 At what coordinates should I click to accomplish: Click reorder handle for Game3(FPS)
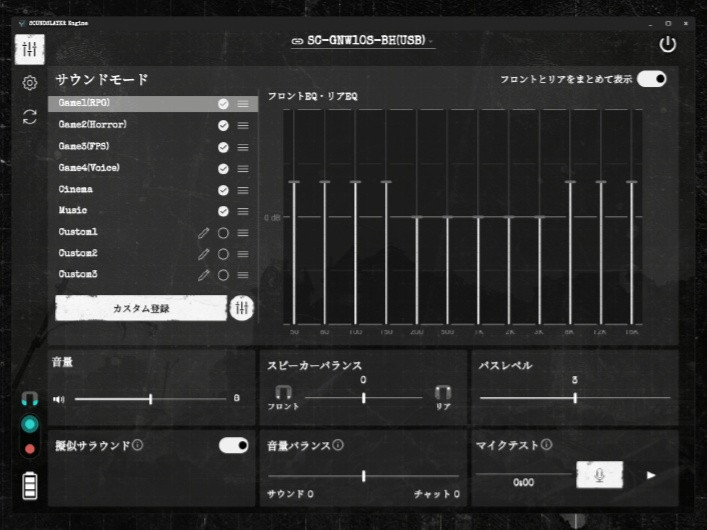(243, 147)
